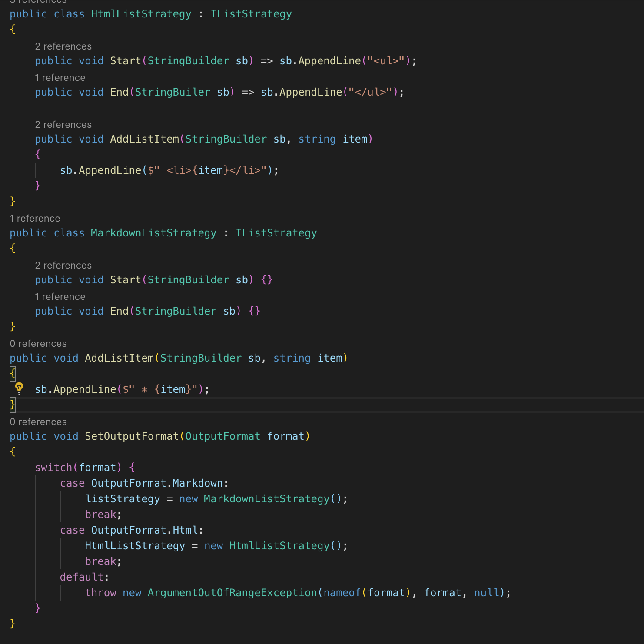Open "2 references" lens above the "<ul>" Start method

(63, 46)
